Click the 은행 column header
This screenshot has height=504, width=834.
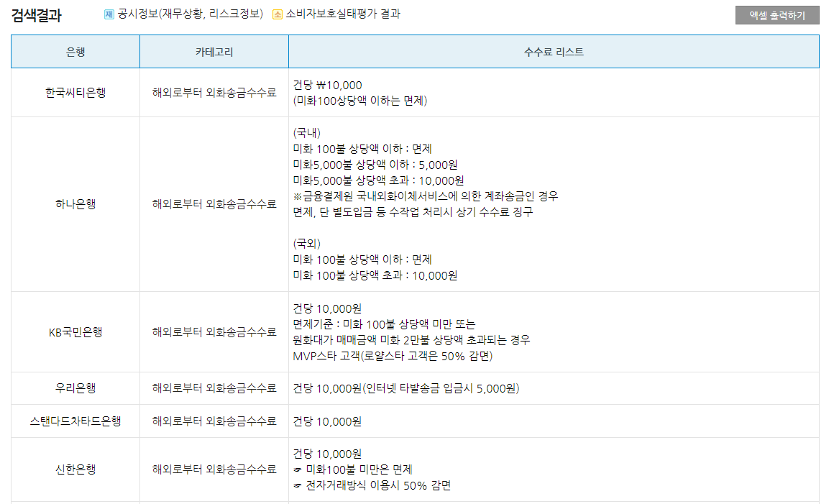[75, 52]
